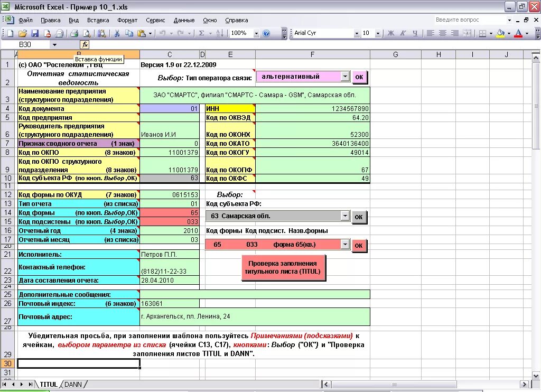Open the Name Box dropdown next to B30
Image resolution: width=541 pixels, height=392 pixels.
click(54, 45)
